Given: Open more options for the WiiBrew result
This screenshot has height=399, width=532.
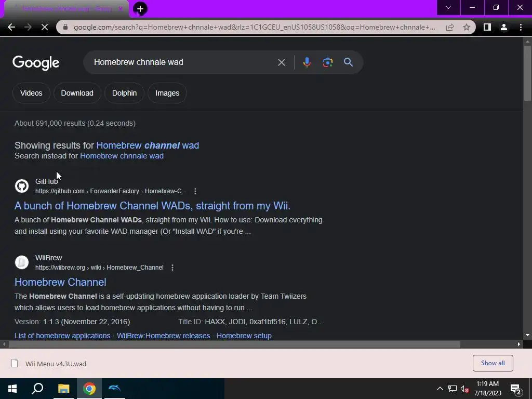Looking at the screenshot, I should (172, 268).
